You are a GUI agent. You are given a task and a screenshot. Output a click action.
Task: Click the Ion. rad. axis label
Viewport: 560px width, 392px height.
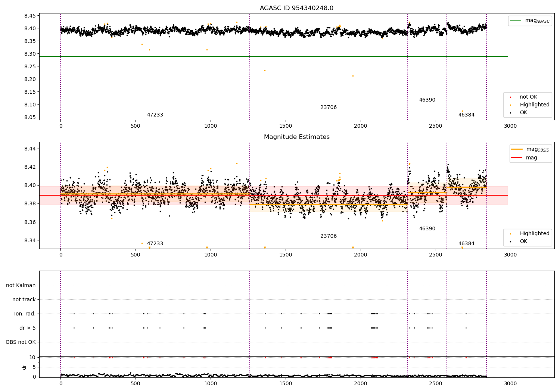point(25,314)
